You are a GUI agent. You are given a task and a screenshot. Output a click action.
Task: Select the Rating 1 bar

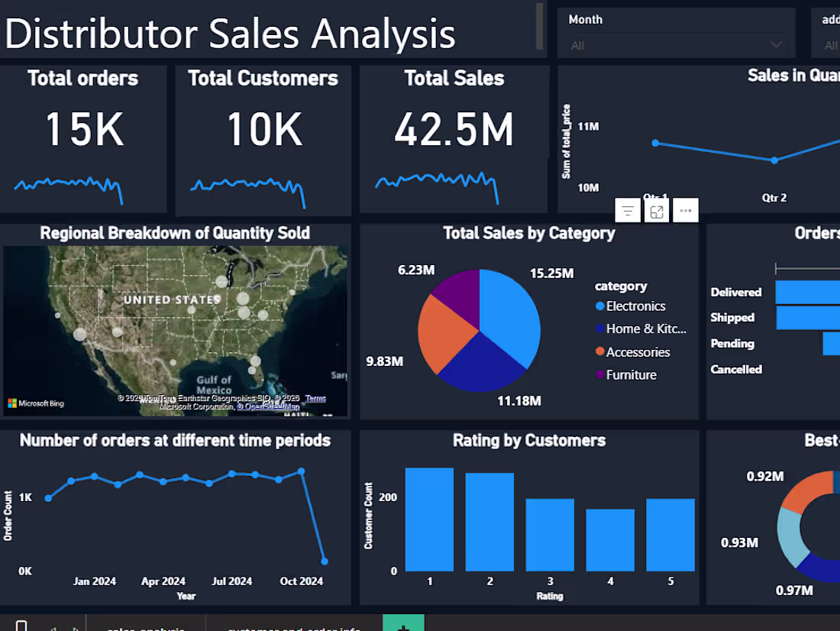429,519
